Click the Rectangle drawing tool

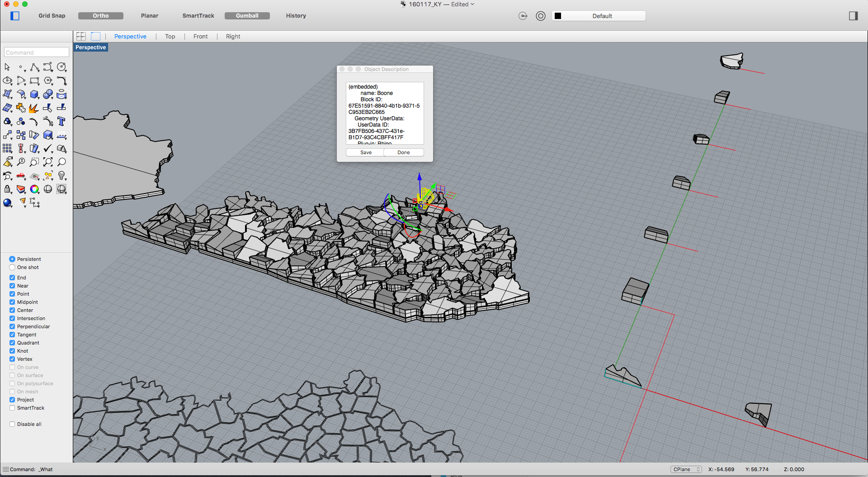point(34,80)
